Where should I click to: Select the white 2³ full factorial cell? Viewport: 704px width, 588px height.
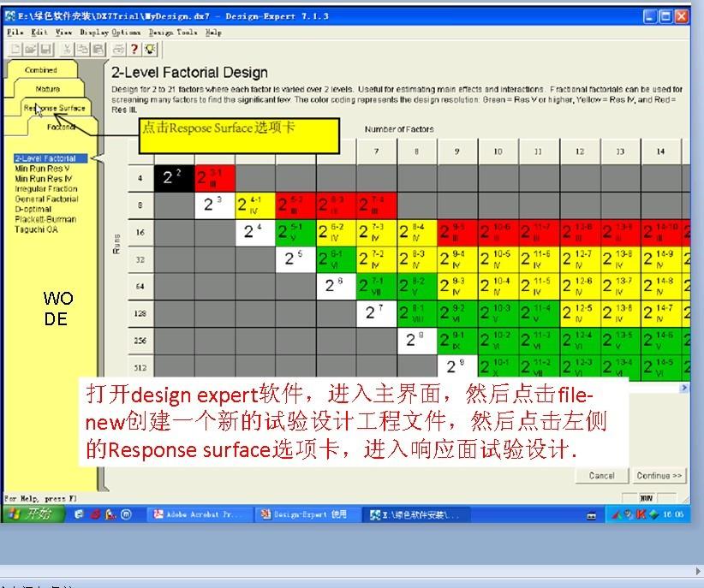coord(215,205)
